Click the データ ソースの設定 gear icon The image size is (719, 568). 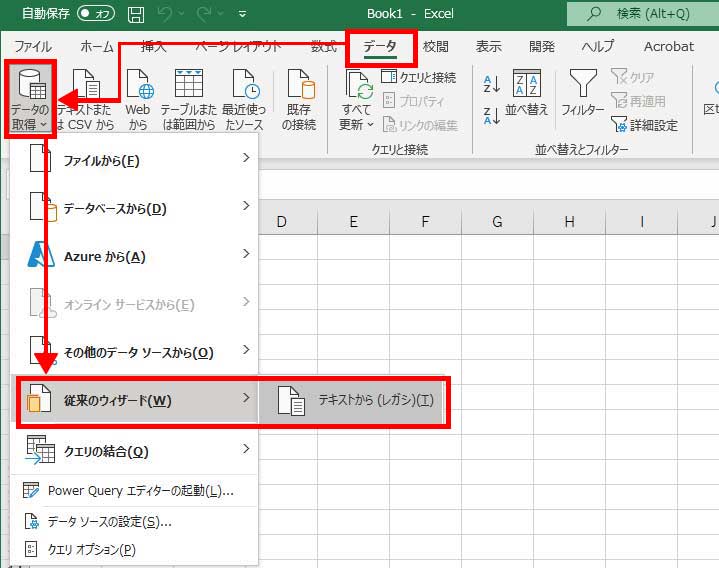32,521
